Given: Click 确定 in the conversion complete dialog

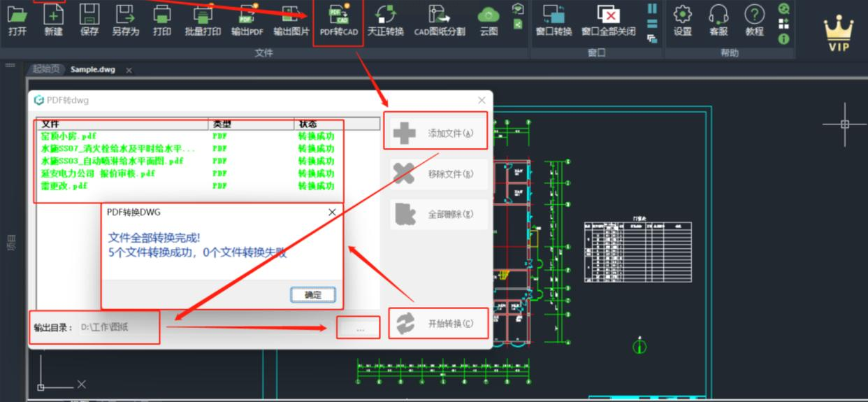Looking at the screenshot, I should (x=313, y=295).
